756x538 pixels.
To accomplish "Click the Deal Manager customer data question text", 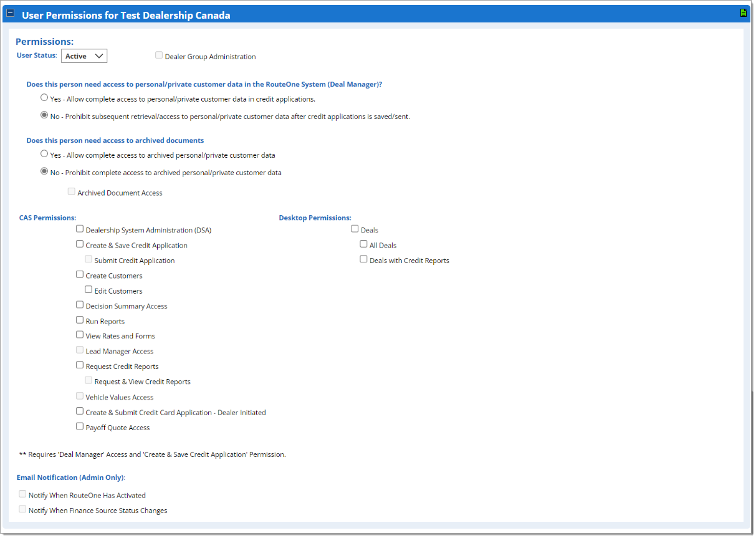I will point(204,84).
